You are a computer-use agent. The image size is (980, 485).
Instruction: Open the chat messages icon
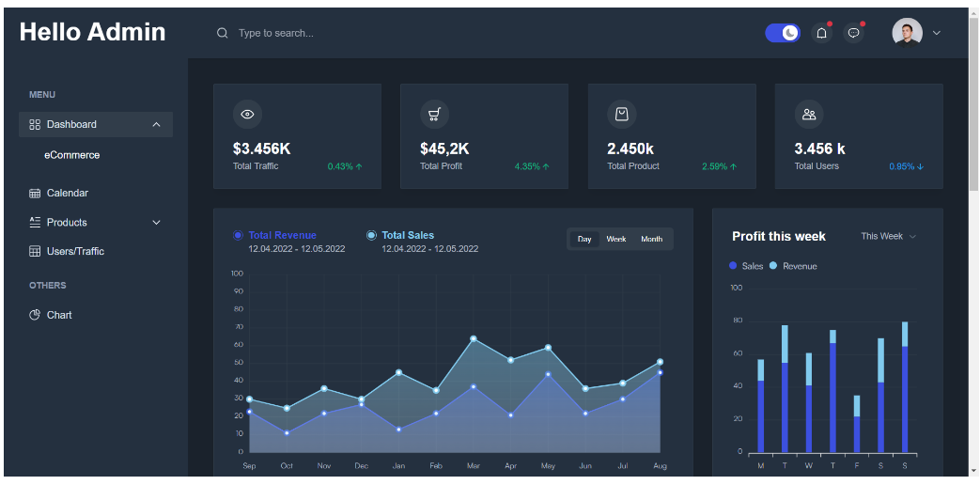[854, 33]
